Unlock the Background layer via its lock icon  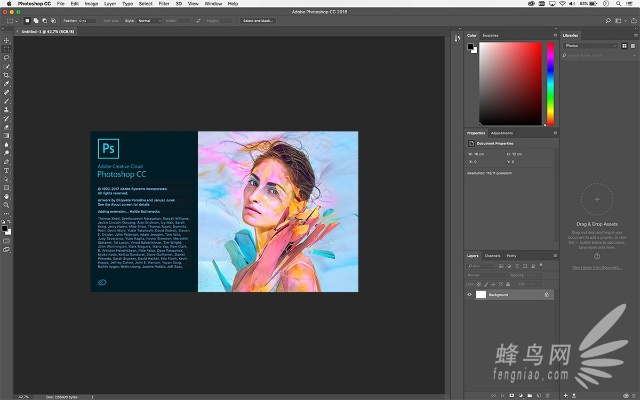(547, 295)
